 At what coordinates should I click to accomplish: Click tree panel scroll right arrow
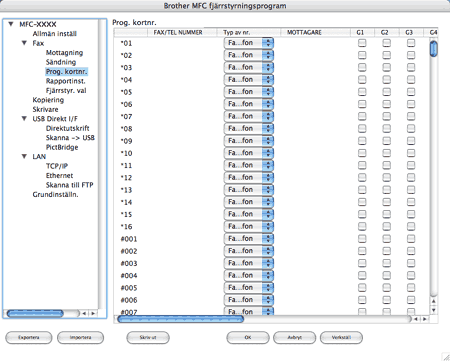(x=93, y=313)
